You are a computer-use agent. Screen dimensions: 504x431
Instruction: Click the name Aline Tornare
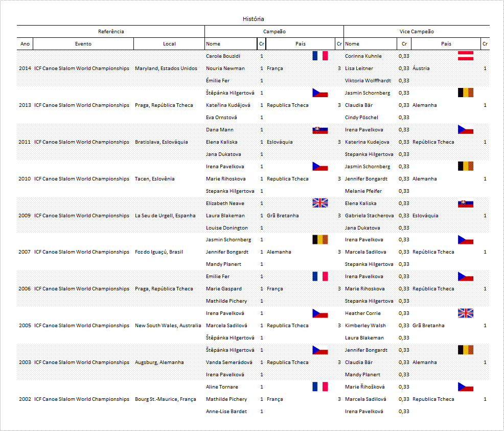point(222,387)
